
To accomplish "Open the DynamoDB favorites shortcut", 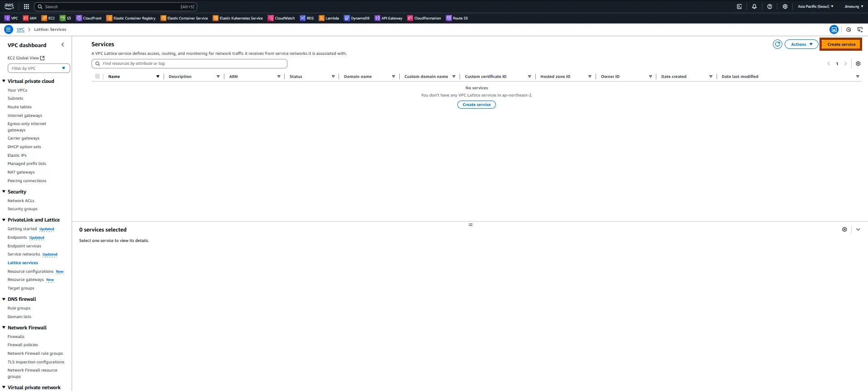I will 357,18.
